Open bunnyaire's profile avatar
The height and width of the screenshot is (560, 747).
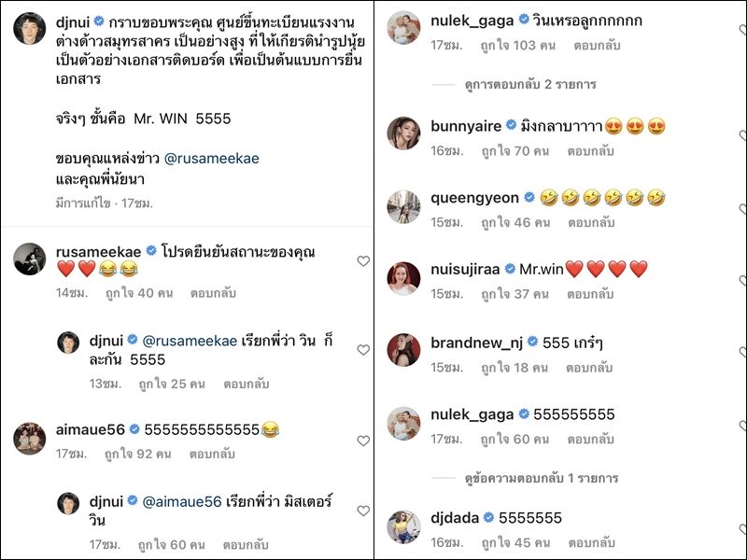point(403,133)
